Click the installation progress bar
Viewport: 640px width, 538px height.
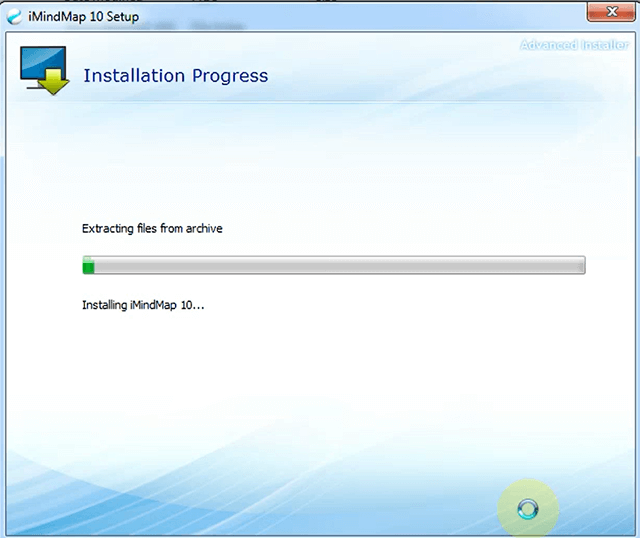334,265
